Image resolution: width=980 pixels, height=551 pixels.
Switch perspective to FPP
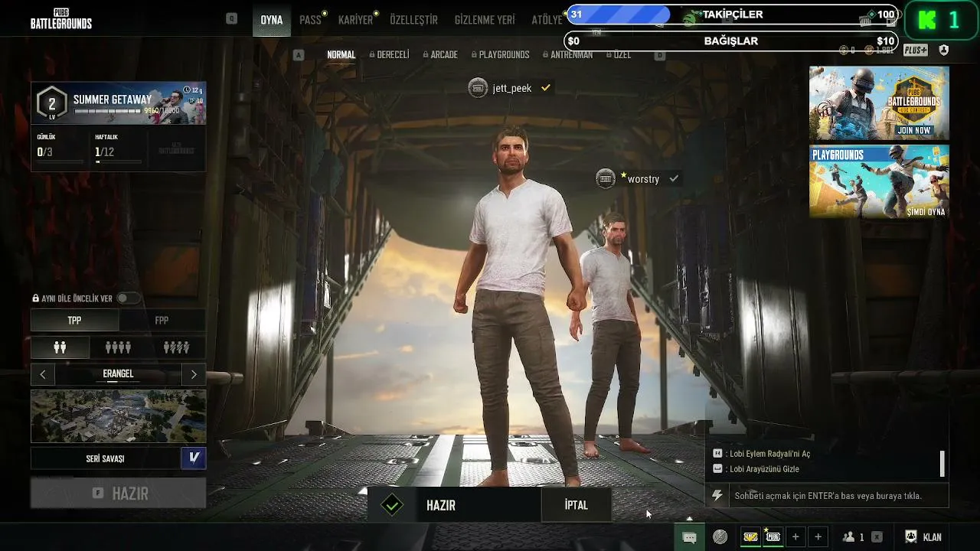tap(162, 321)
